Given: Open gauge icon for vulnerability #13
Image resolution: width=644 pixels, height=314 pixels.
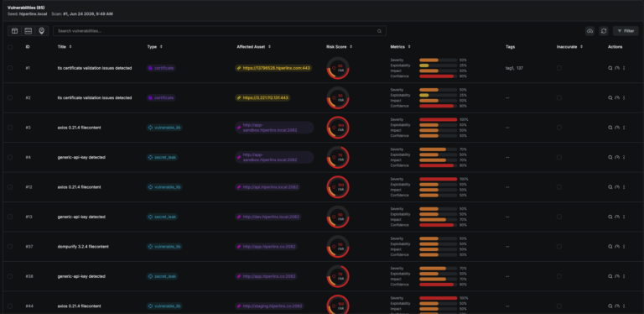Looking at the screenshot, I should pyautogui.click(x=617, y=217).
